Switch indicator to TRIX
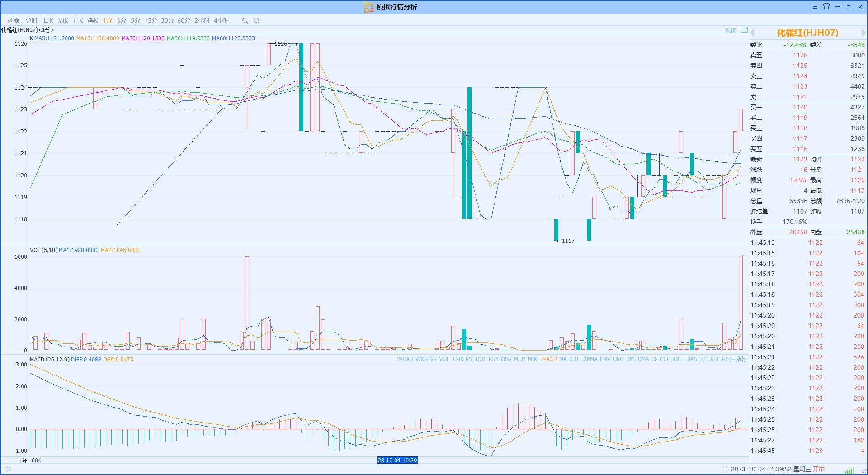This screenshot has width=868, height=475. (x=458, y=359)
